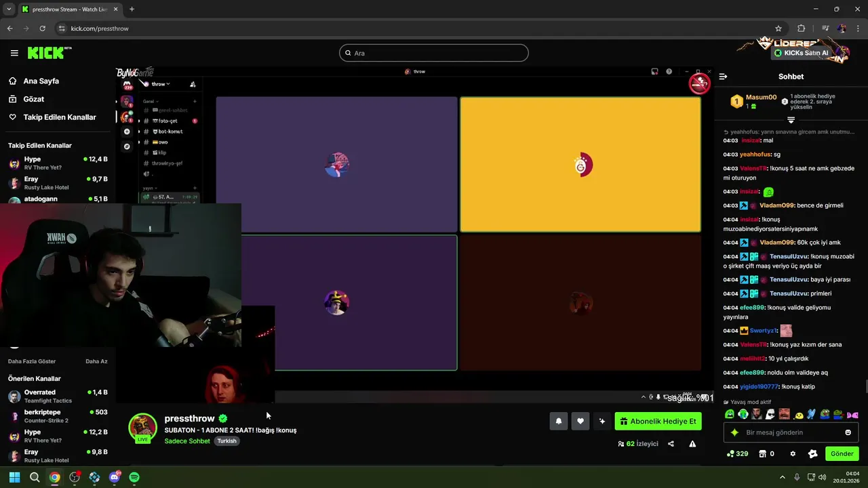The height and width of the screenshot is (488, 868).
Task: Open Windows Start menu
Action: click(14, 477)
